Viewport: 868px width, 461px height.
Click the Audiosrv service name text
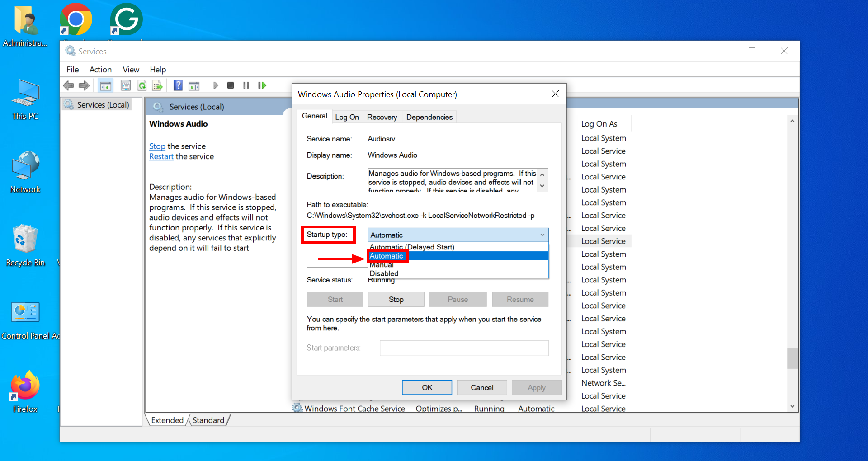381,139
